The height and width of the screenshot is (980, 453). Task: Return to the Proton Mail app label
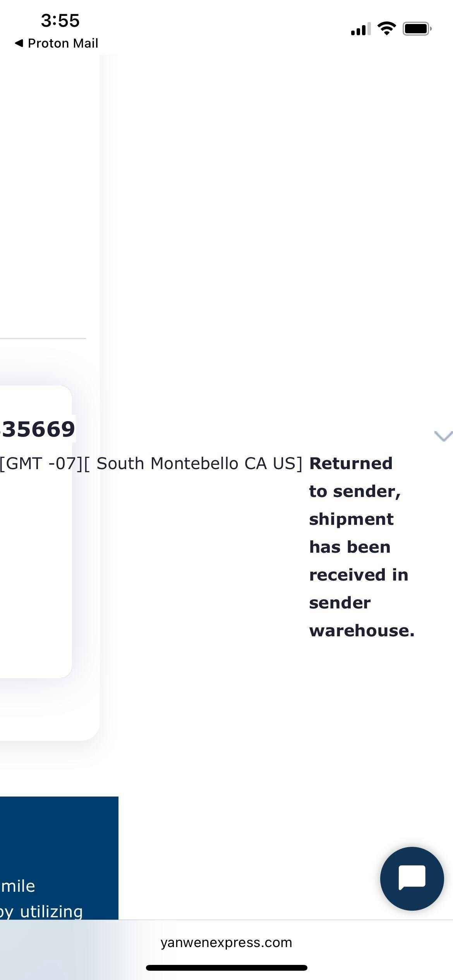coord(63,43)
